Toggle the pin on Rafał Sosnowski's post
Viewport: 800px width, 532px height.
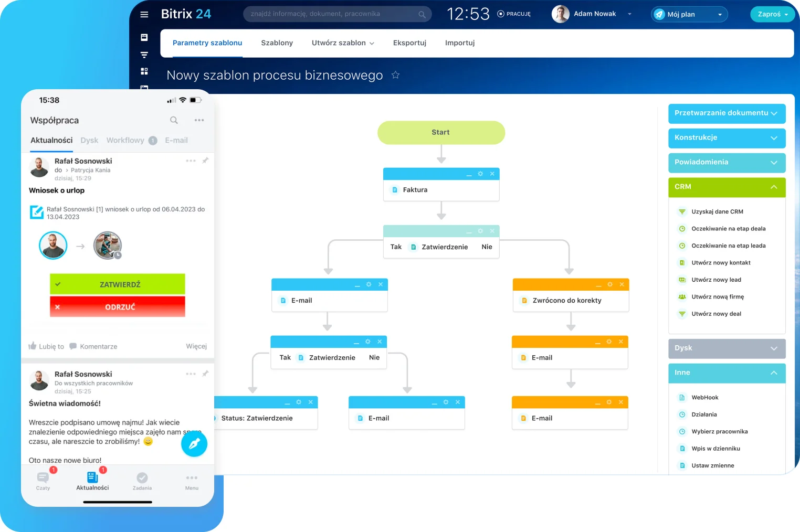[206, 161]
